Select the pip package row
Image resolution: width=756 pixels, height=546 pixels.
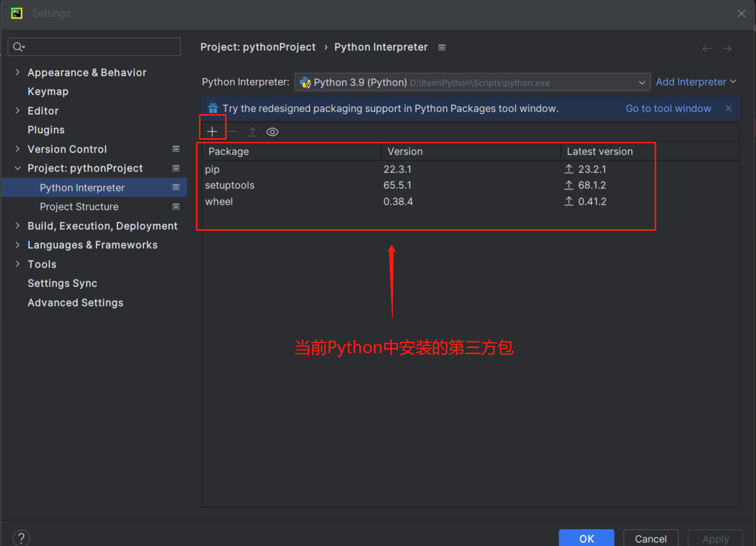(x=471, y=169)
